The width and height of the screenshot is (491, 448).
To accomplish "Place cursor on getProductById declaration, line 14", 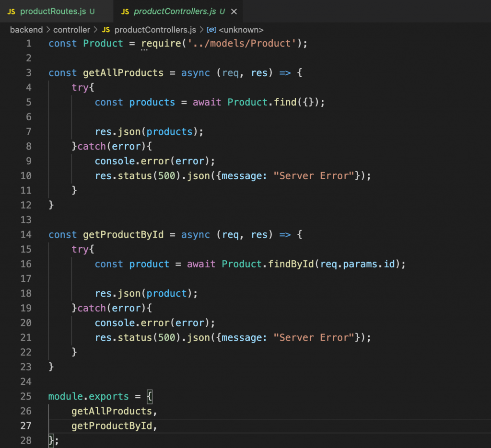I will (x=123, y=235).
